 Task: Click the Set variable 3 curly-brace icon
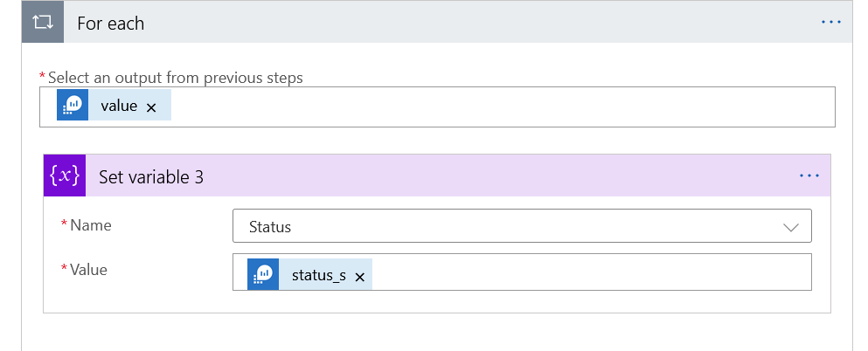click(x=66, y=176)
